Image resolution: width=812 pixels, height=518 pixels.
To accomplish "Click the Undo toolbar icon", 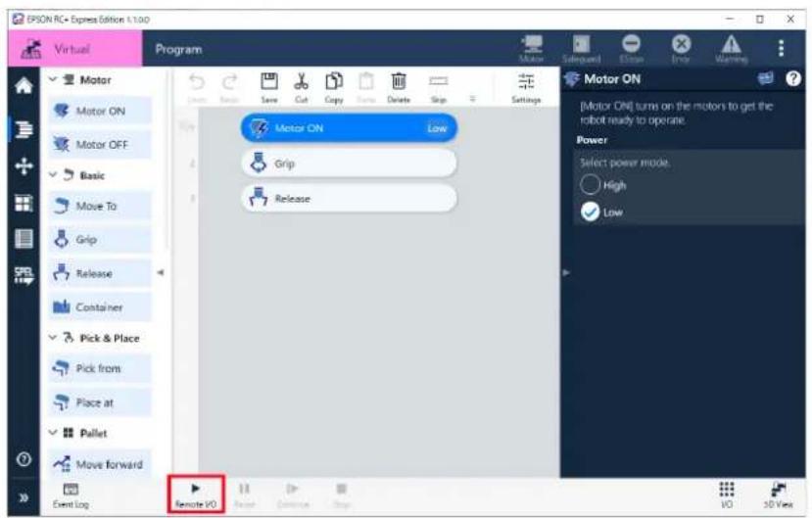I will [197, 87].
